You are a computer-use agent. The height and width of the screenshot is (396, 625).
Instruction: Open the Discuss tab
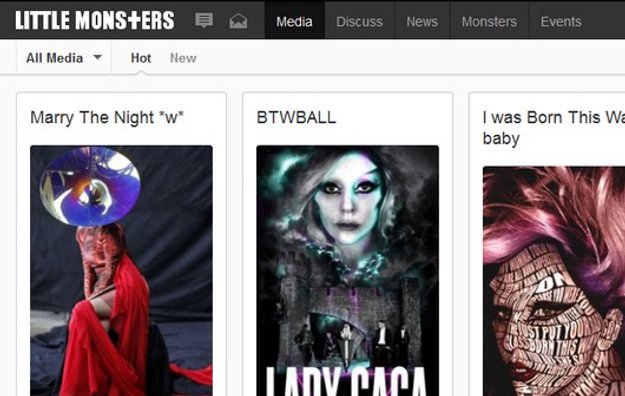click(x=360, y=21)
